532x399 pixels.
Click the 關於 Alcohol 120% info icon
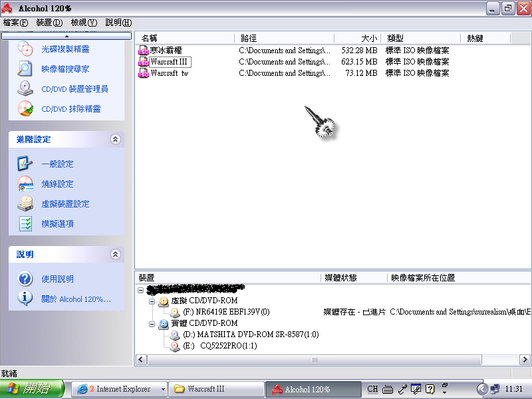[x=25, y=299]
